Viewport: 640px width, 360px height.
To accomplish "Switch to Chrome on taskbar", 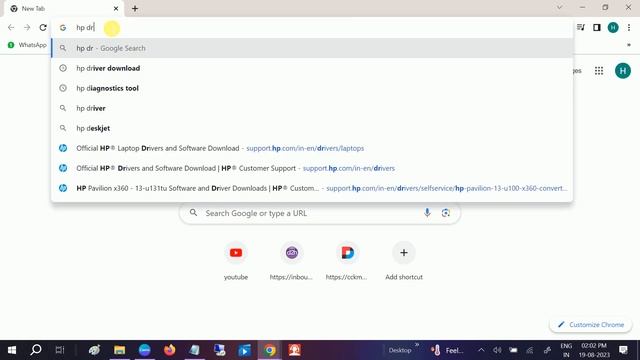I will pos(269,350).
